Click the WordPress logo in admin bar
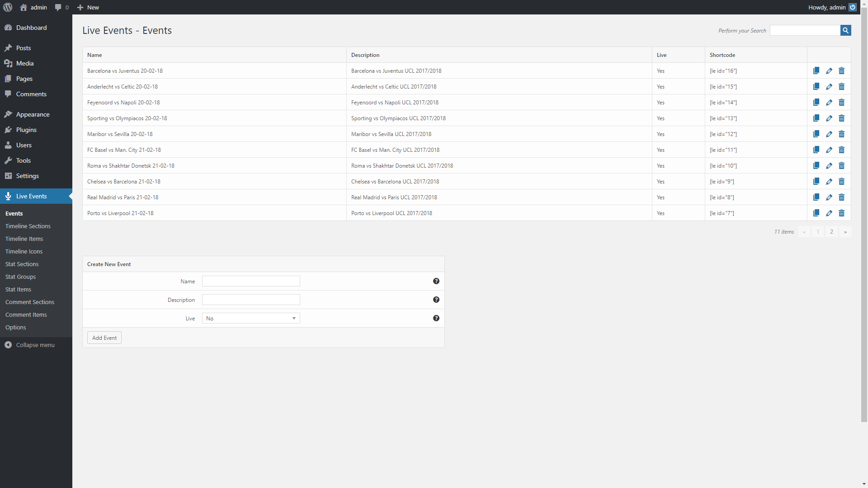This screenshot has width=868, height=488. [x=7, y=7]
